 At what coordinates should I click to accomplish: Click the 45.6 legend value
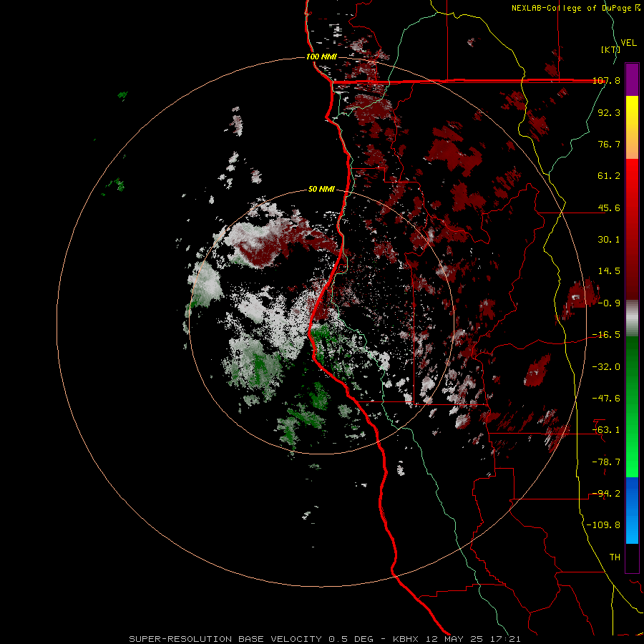(x=609, y=208)
